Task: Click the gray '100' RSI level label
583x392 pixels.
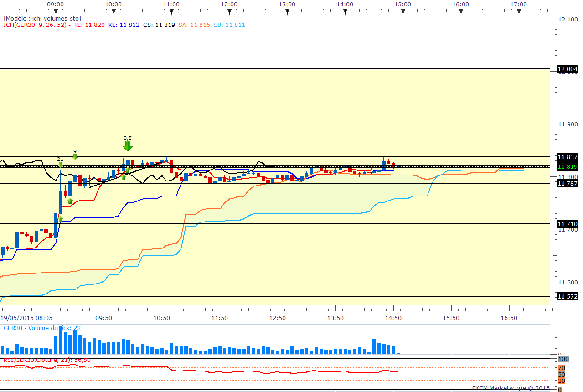Action: [563, 359]
